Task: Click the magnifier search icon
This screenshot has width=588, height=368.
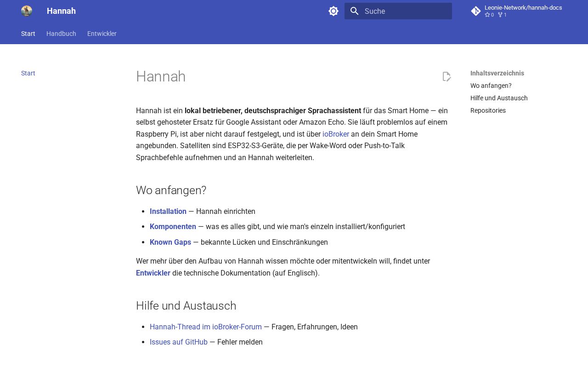Action: 355,11
